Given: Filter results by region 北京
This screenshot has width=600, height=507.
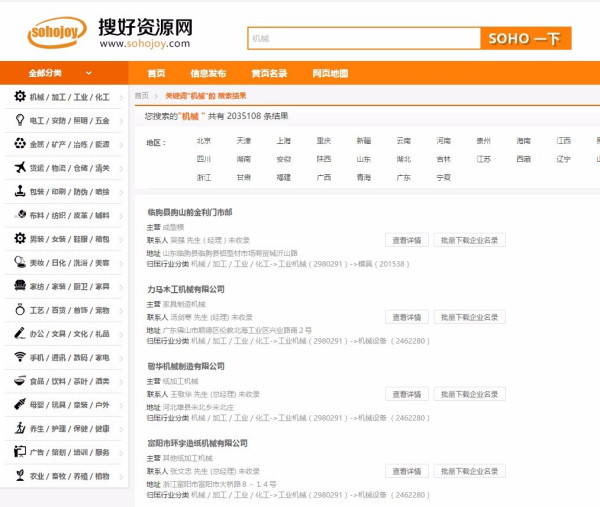Looking at the screenshot, I should click(204, 141).
